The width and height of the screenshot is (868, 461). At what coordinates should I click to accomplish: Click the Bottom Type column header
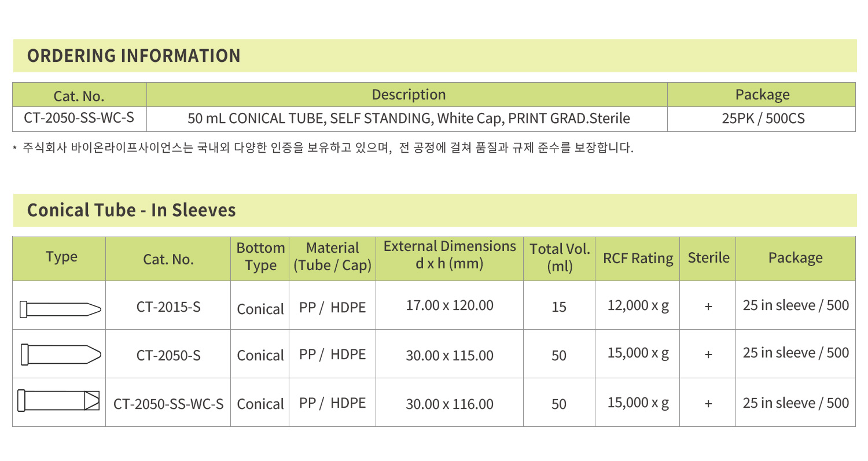260,257
